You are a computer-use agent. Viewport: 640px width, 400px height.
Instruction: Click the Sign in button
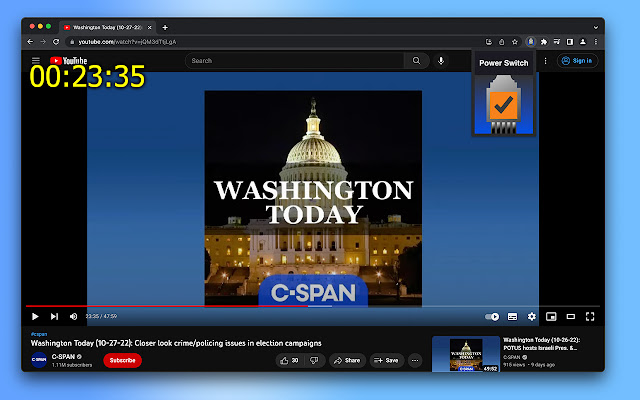tap(577, 61)
